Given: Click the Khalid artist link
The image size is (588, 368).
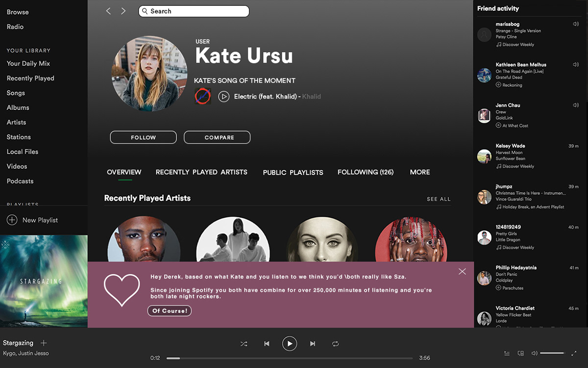Looking at the screenshot, I should pos(312,97).
